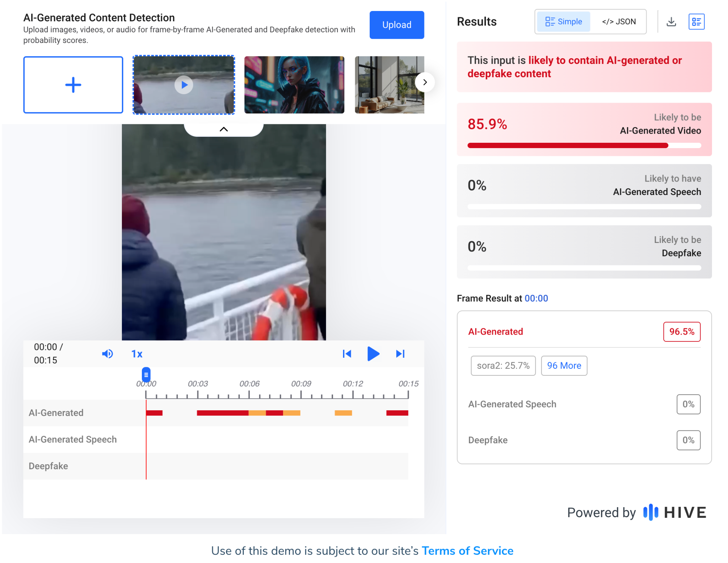
Task: Click the Upload button
Action: click(396, 25)
